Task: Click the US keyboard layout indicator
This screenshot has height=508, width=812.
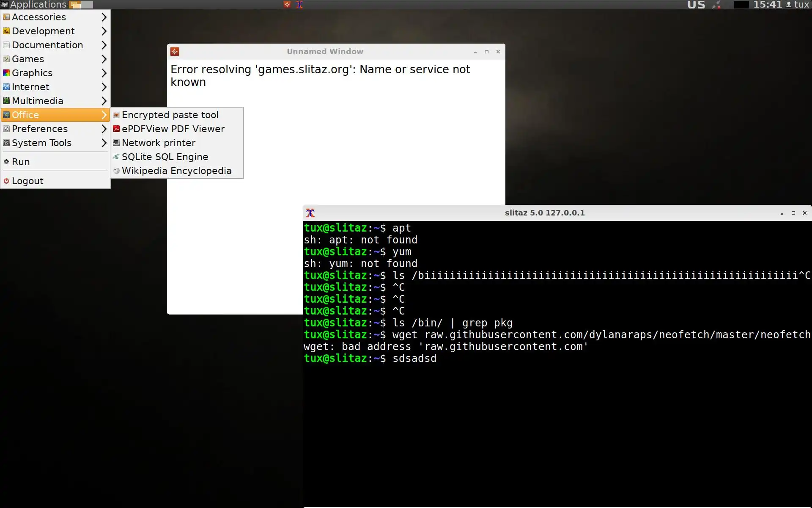Action: pos(696,5)
